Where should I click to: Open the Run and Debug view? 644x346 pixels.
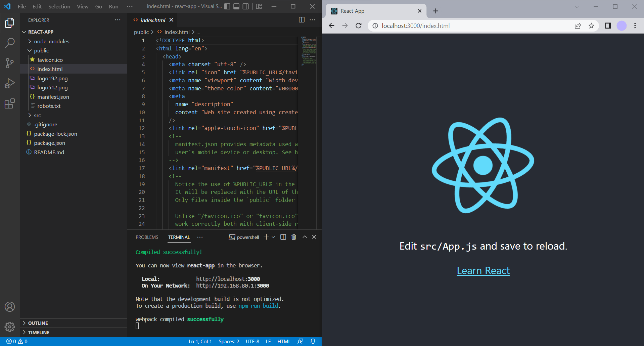(x=10, y=83)
